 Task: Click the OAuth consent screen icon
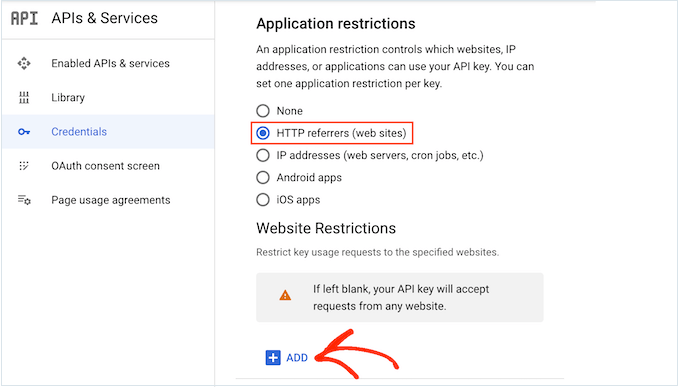point(24,166)
